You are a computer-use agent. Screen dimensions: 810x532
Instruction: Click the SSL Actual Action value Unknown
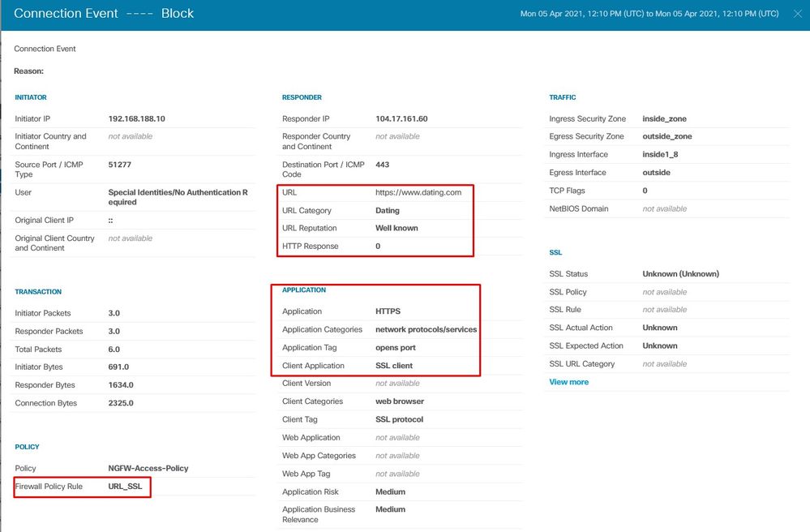660,328
